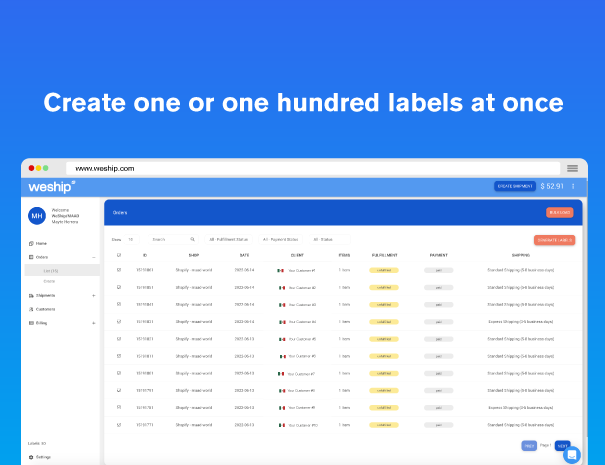Viewport: 605px width, 465px height.
Task: Go to the previous page with PREV
Action: tap(529, 446)
